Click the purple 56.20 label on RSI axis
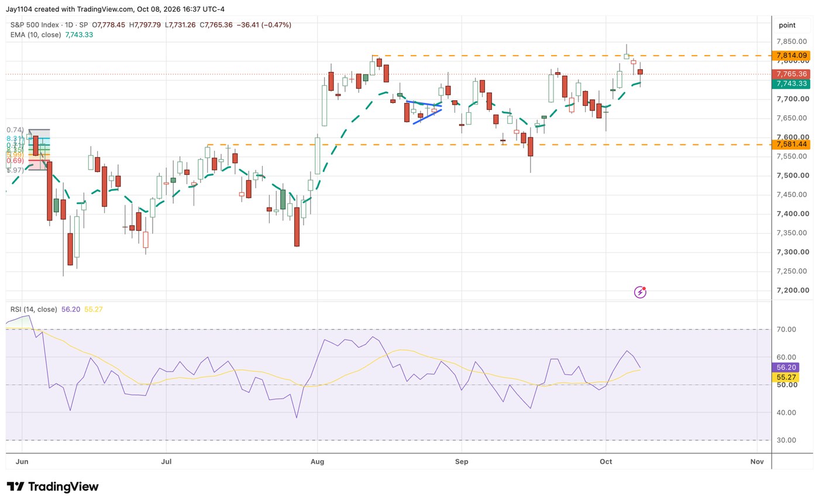The image size is (819, 504). tap(786, 367)
